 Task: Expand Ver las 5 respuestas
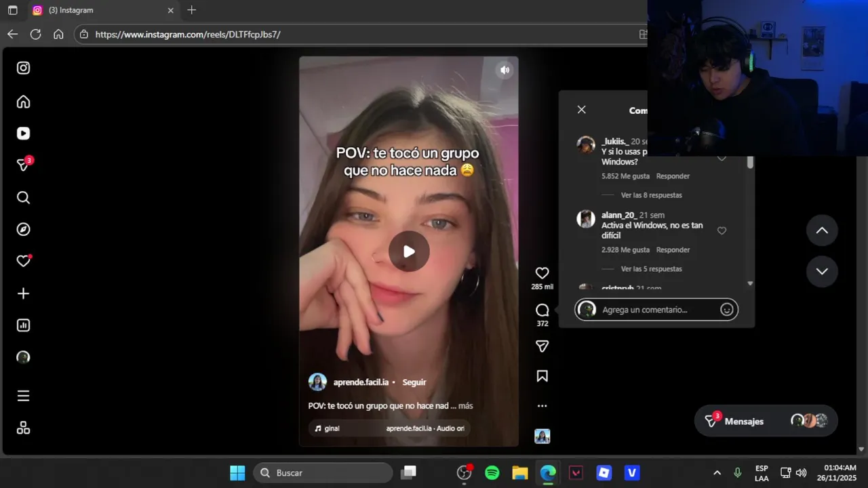coord(651,269)
